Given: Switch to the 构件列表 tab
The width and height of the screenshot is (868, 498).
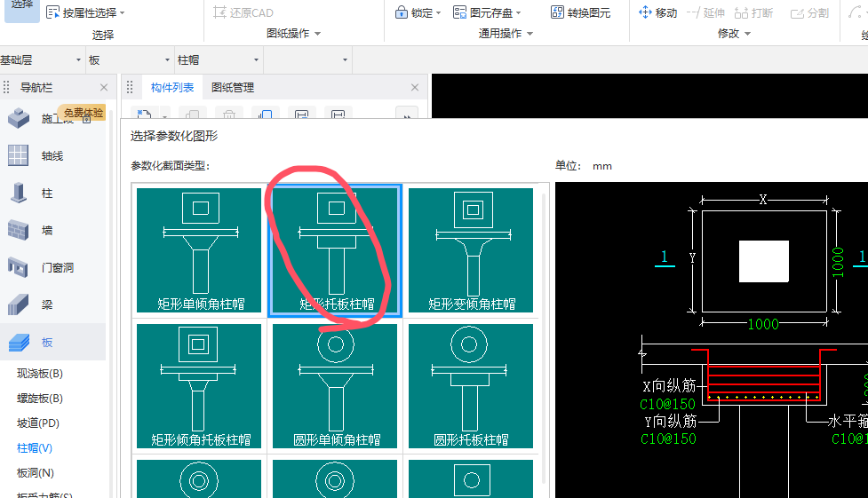Looking at the screenshot, I should point(172,87).
